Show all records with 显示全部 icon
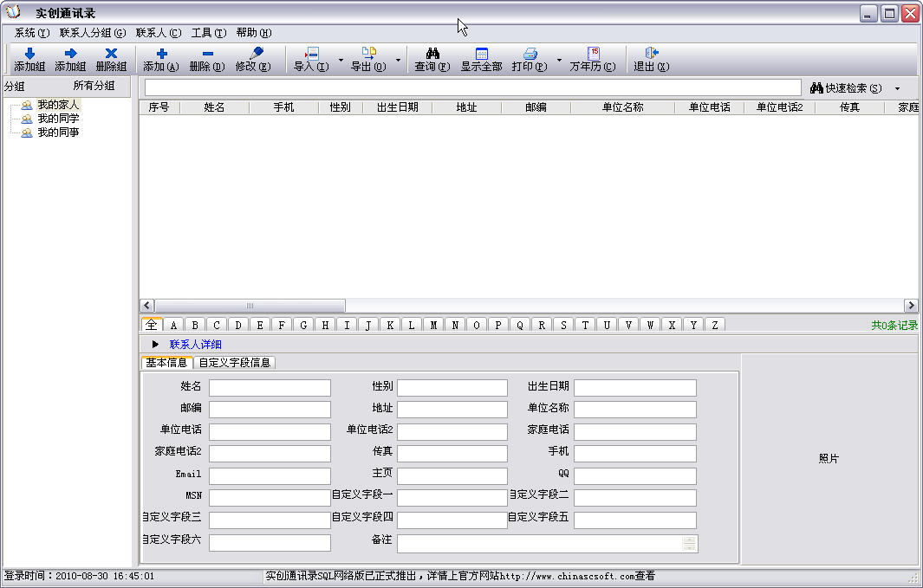The width and height of the screenshot is (923, 588). pyautogui.click(x=481, y=55)
